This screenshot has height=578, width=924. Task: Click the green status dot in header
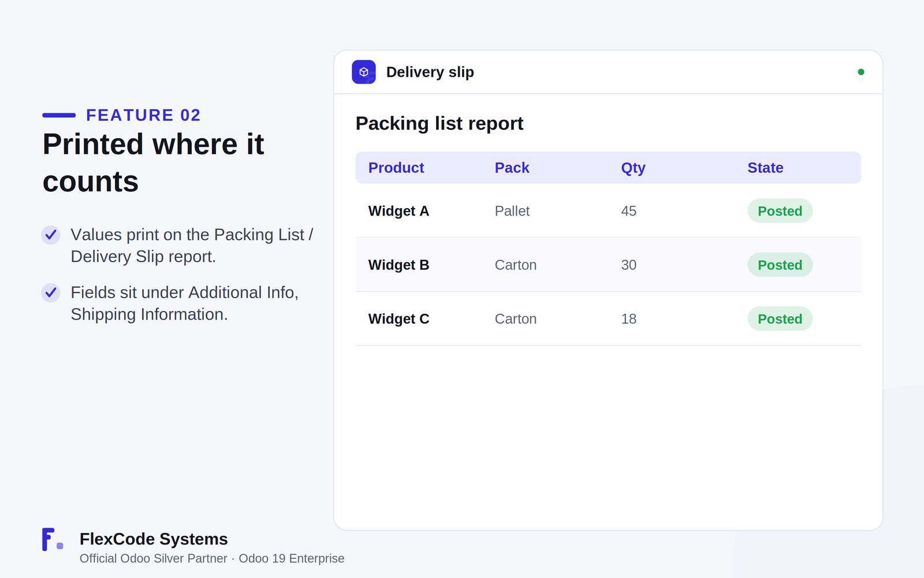click(861, 72)
